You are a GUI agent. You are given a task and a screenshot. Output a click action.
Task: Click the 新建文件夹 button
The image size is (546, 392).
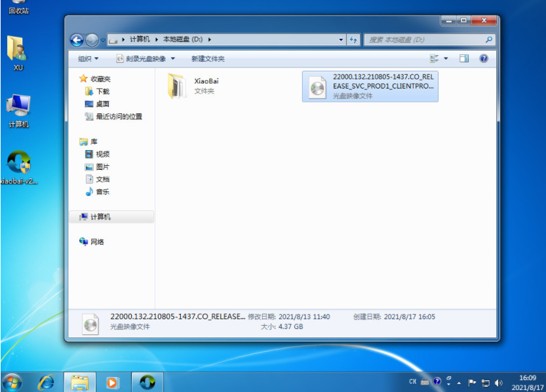coord(208,58)
